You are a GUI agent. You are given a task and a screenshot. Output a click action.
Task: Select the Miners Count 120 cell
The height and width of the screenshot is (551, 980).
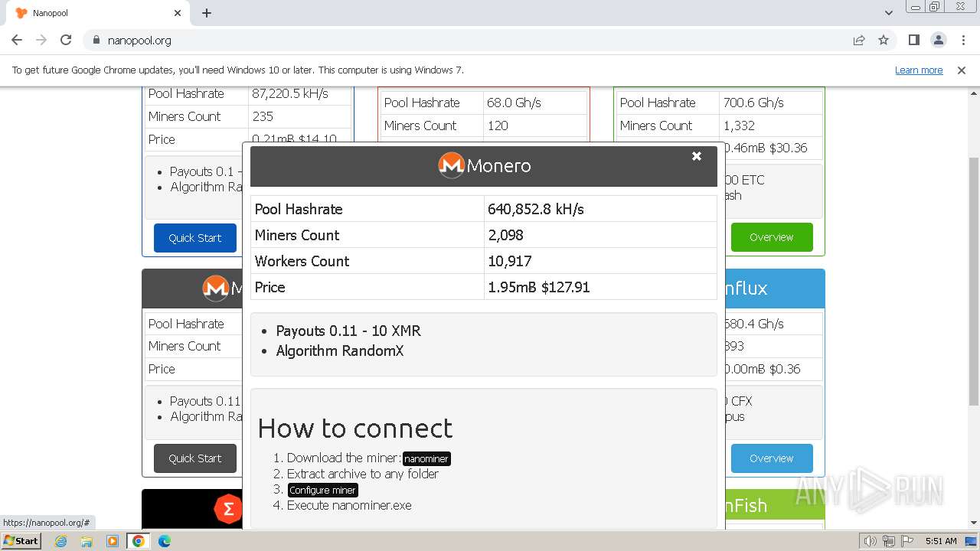click(535, 126)
